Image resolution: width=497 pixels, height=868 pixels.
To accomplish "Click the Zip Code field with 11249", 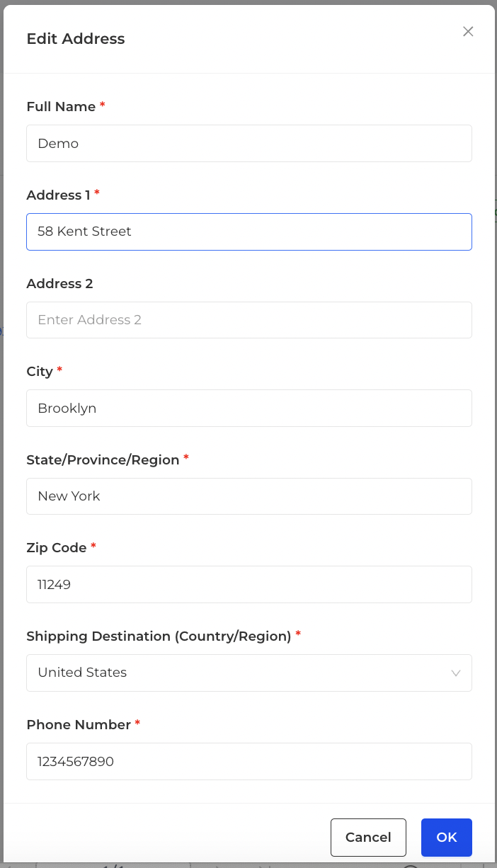I will tap(249, 584).
